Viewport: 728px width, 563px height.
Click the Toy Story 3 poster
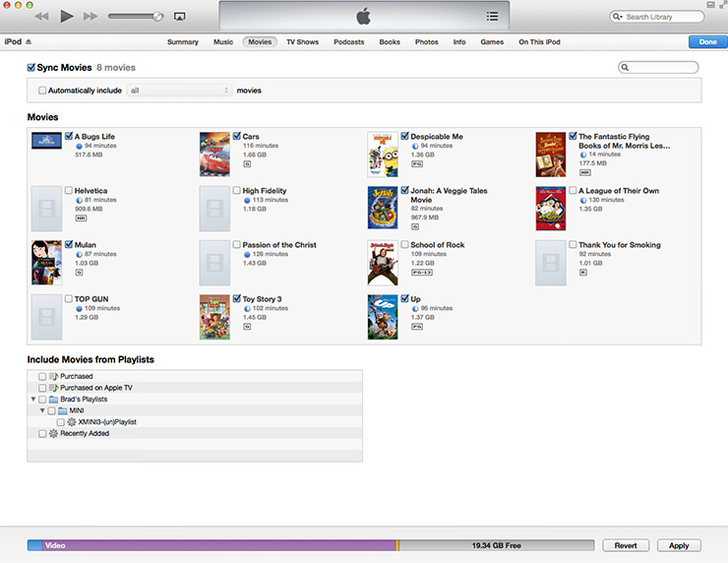[214, 317]
